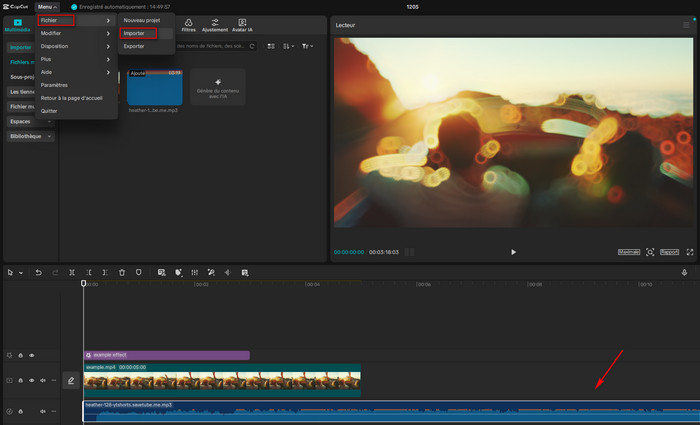Select Exporter in the submenu
Screen dimensions: 700x425
pos(134,46)
